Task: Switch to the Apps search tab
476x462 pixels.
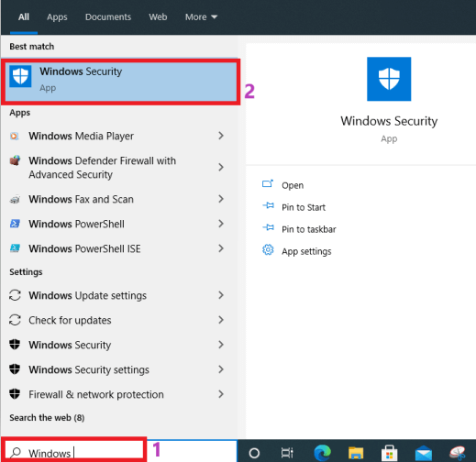Action: click(x=57, y=16)
